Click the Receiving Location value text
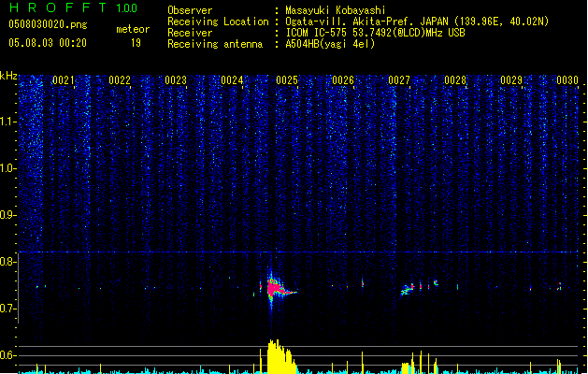Viewport: 588px width, 374px height. point(417,22)
